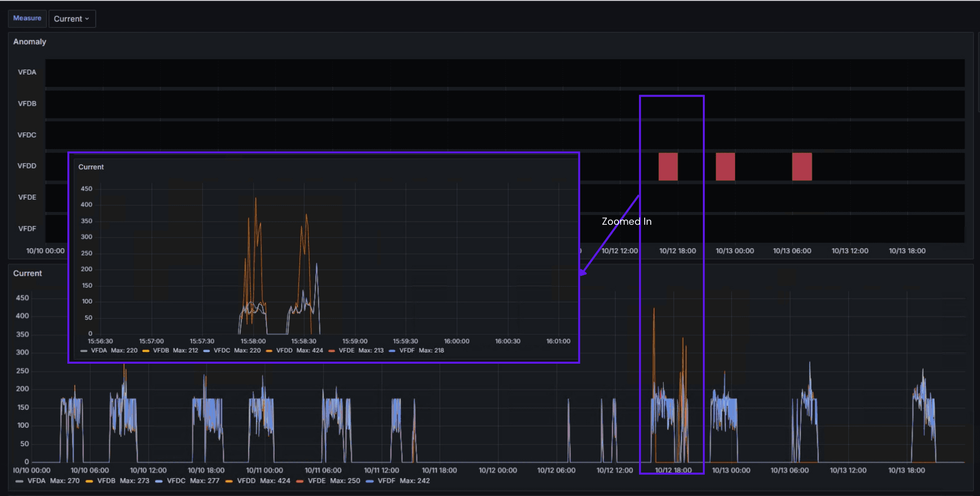Click color dash icon beside VFDB Max: 212

[145, 351]
